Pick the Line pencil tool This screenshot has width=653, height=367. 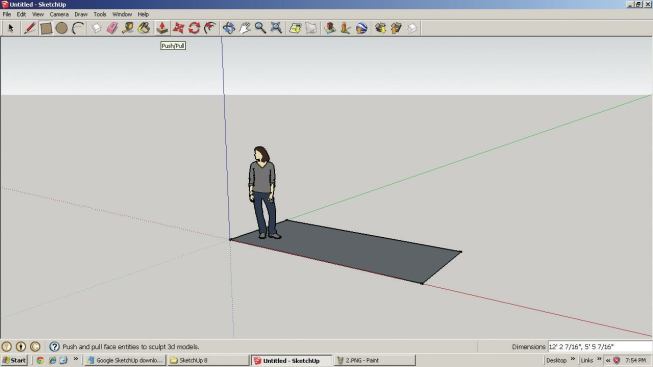pos(30,28)
